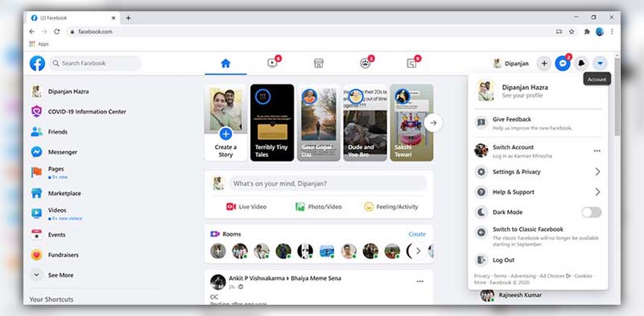644x316 pixels.
Task: Collapse the Account dropdown arrow
Action: (600, 64)
